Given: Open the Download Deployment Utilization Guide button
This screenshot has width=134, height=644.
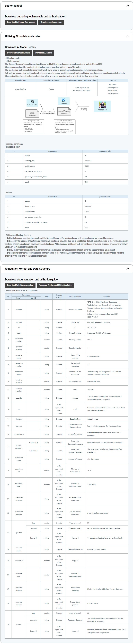Looking at the screenshot, I should 55,285.
